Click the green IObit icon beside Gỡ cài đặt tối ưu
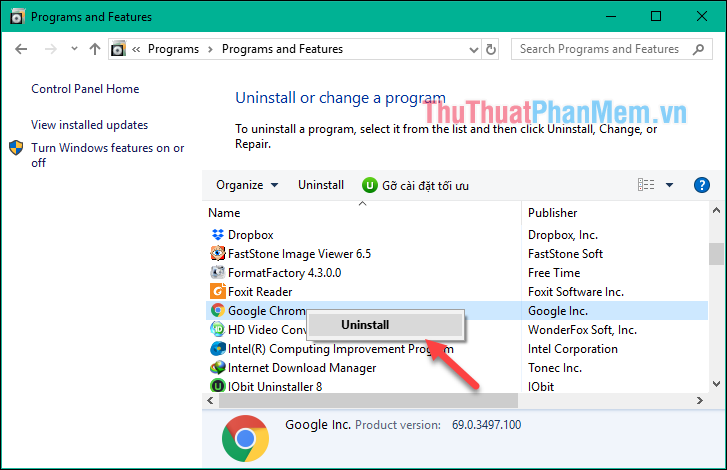The image size is (727, 470). (x=370, y=185)
